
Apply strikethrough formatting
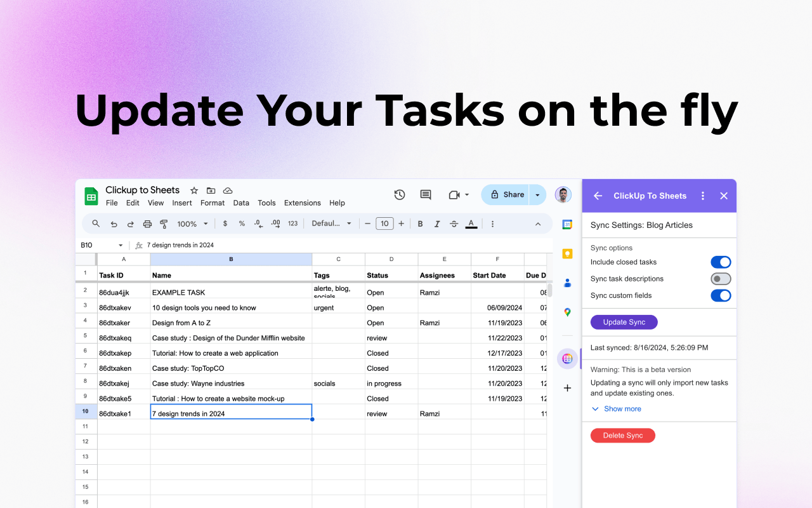tap(454, 224)
